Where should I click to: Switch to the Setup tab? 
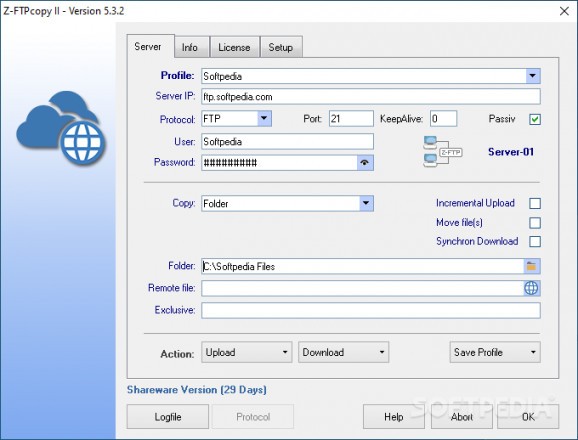(281, 48)
